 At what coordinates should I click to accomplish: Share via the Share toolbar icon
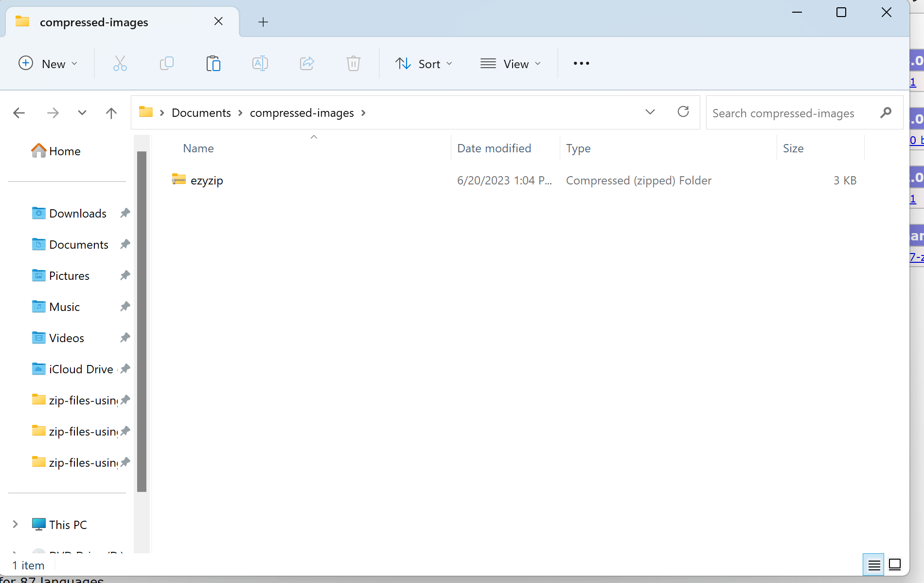[307, 63]
